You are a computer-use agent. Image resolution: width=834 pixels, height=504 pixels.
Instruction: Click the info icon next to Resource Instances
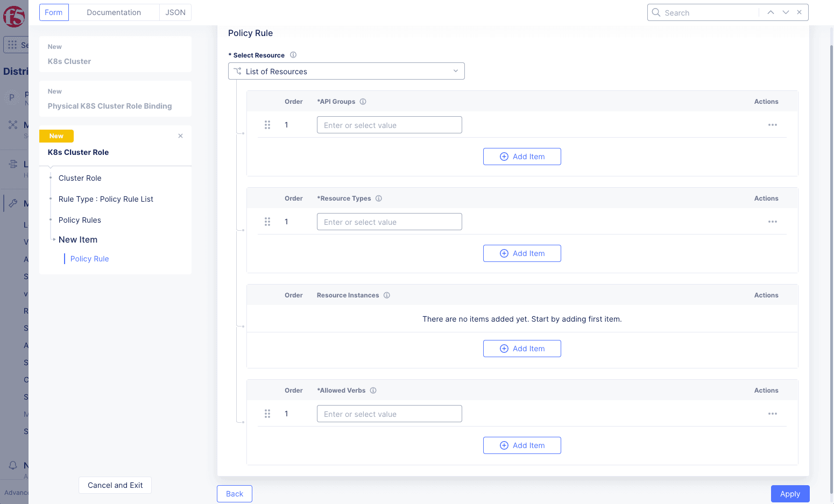click(x=387, y=295)
